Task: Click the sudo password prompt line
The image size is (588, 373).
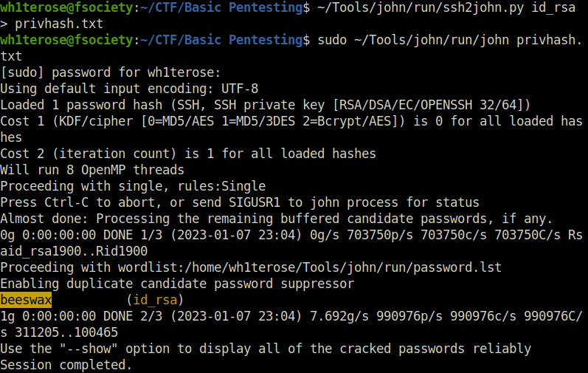Action: (x=110, y=72)
